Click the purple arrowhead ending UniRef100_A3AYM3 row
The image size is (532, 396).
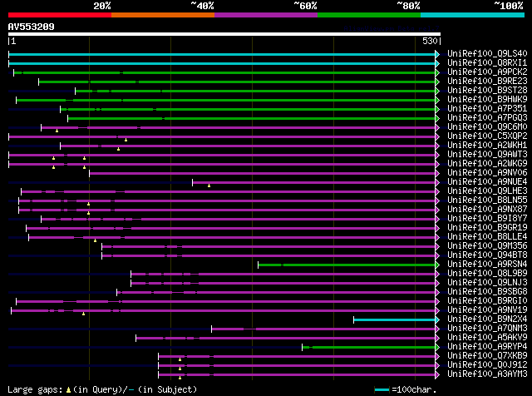pyautogui.click(x=437, y=374)
